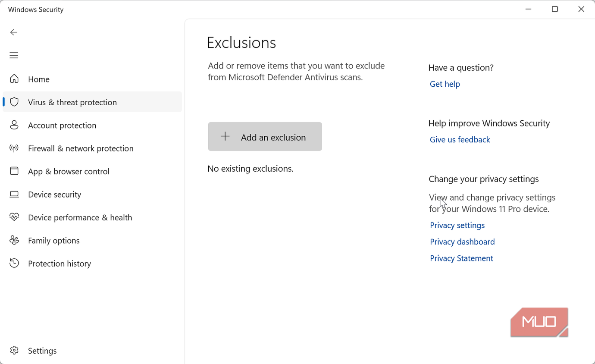Open Family options label

click(x=54, y=241)
